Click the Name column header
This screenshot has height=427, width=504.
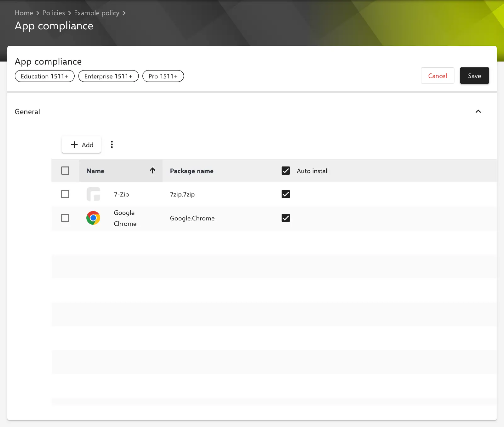121,171
